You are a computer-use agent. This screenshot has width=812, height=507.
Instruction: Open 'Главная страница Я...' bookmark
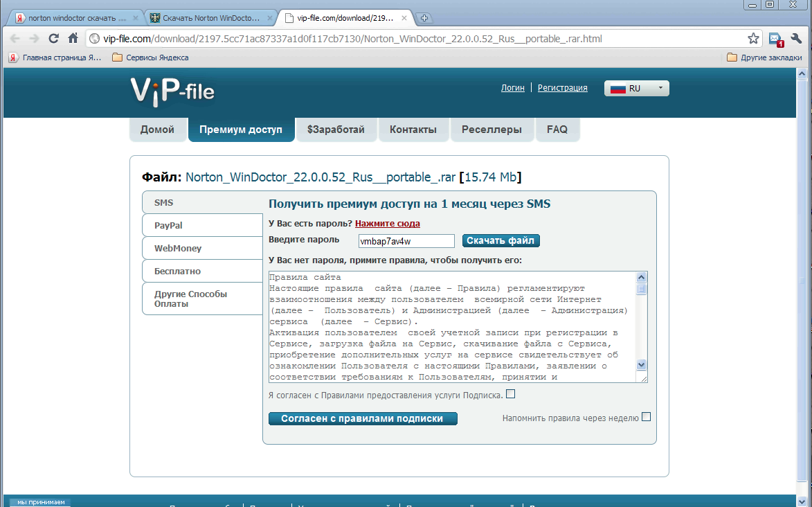[x=55, y=57]
